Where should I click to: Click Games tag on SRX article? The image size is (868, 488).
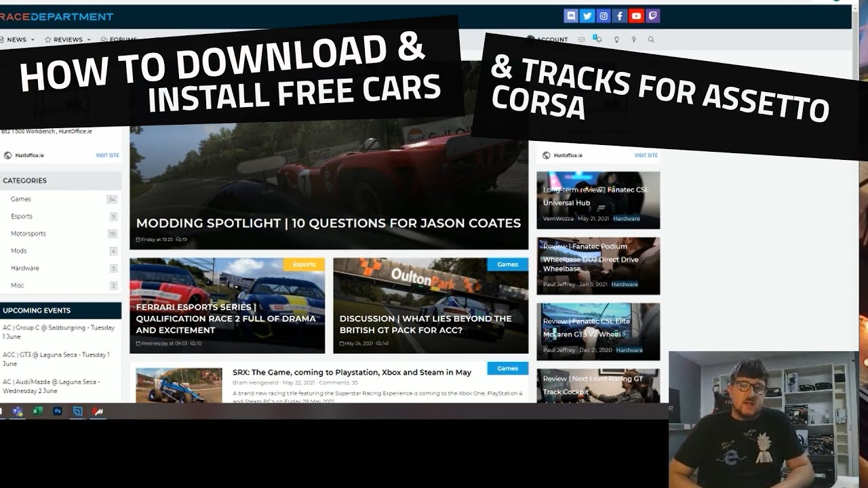[x=507, y=368]
